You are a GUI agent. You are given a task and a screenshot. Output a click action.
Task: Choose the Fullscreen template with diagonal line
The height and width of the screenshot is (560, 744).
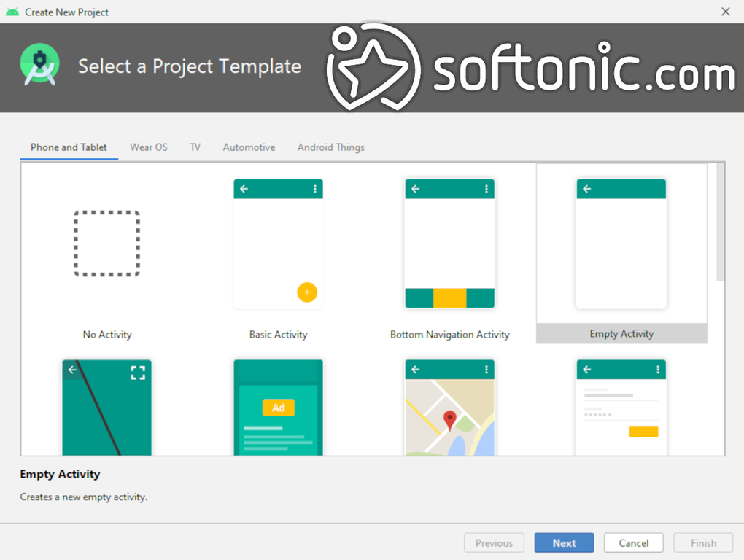coord(106,408)
